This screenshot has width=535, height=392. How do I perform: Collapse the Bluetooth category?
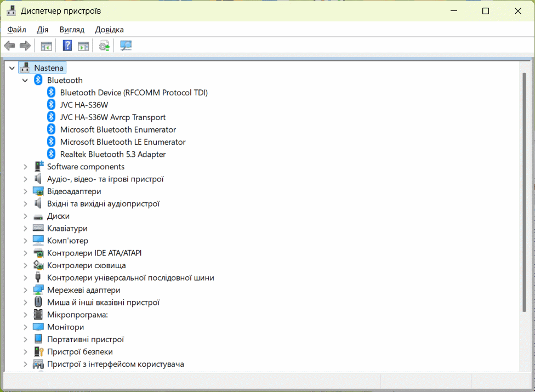[25, 80]
